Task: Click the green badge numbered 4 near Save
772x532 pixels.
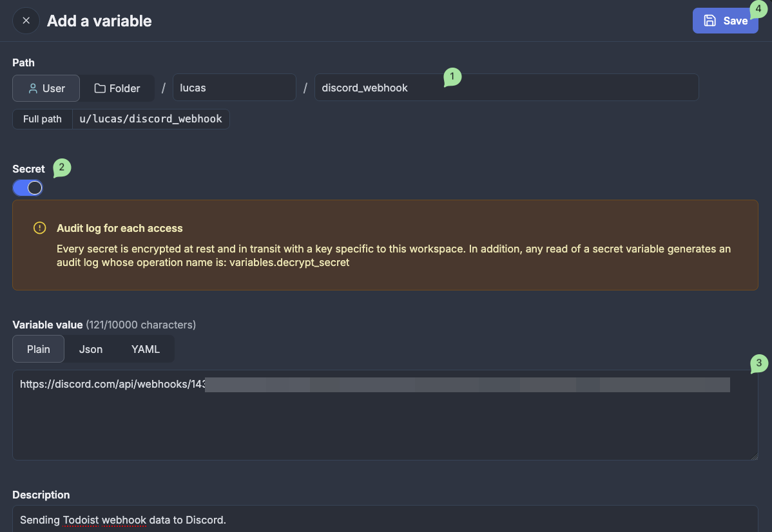Action: coord(757,9)
